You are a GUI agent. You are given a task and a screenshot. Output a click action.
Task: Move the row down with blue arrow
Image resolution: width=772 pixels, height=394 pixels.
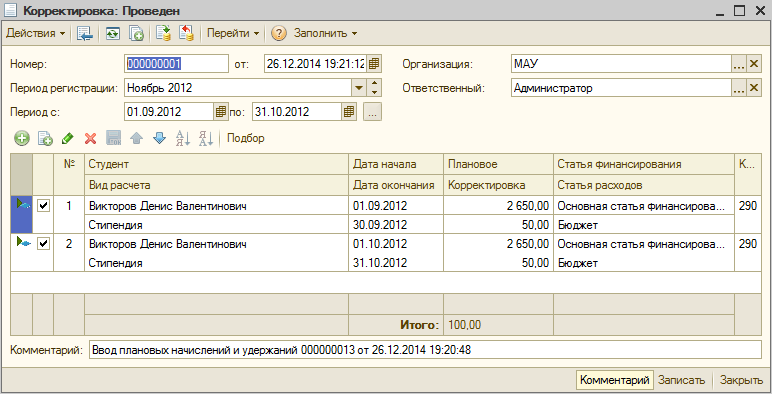160,138
